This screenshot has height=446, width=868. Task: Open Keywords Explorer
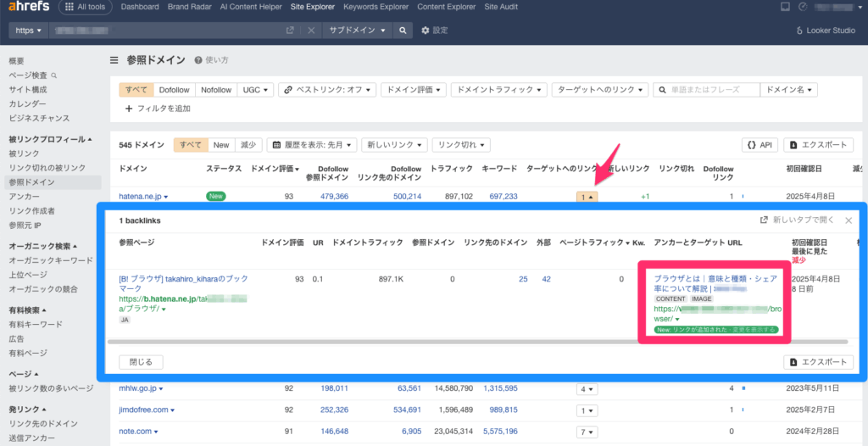click(376, 7)
